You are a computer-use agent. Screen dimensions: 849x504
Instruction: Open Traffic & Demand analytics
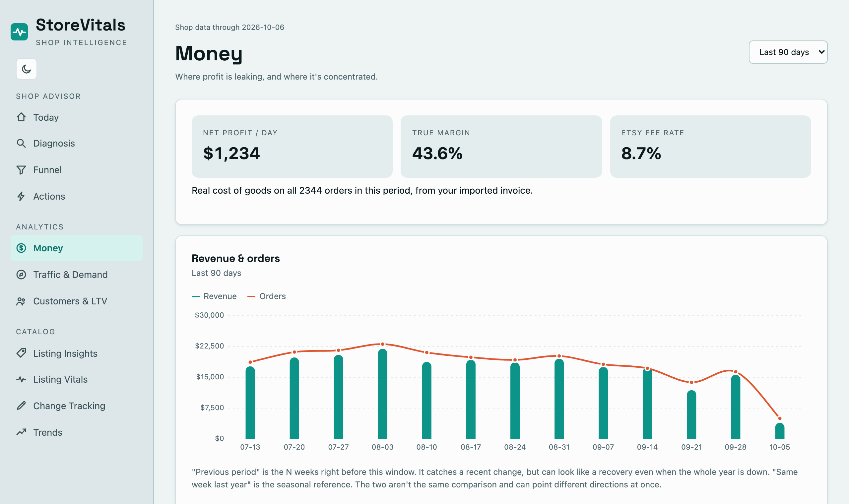tap(76, 275)
